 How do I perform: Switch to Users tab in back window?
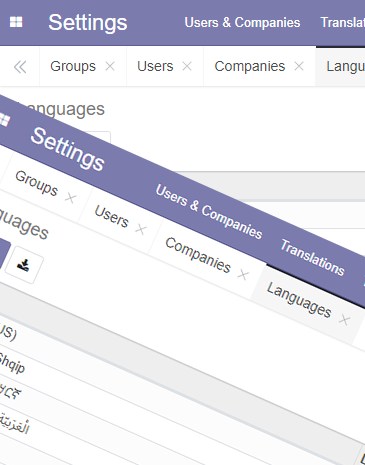tap(155, 66)
